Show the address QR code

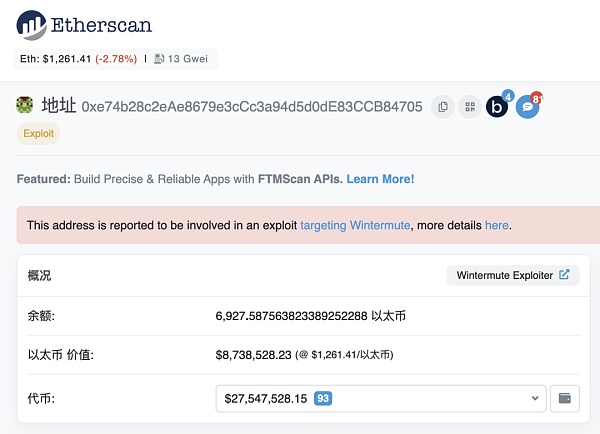[469, 106]
